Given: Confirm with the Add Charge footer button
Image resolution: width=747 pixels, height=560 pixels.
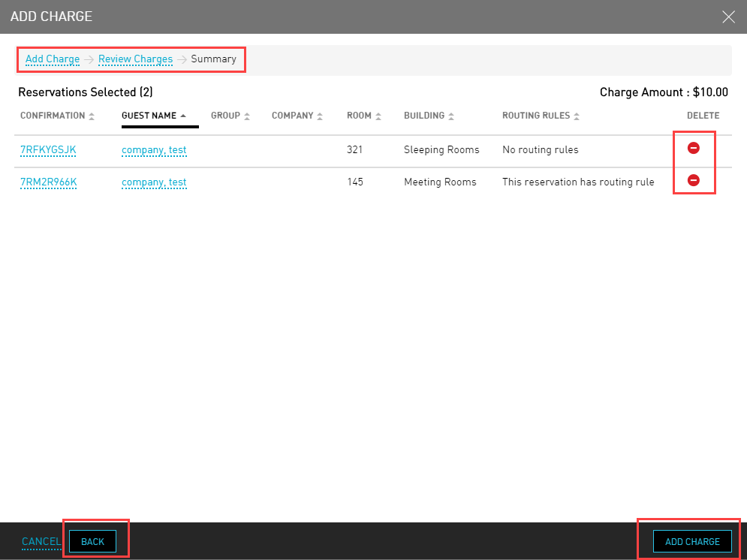Looking at the screenshot, I should pos(692,542).
